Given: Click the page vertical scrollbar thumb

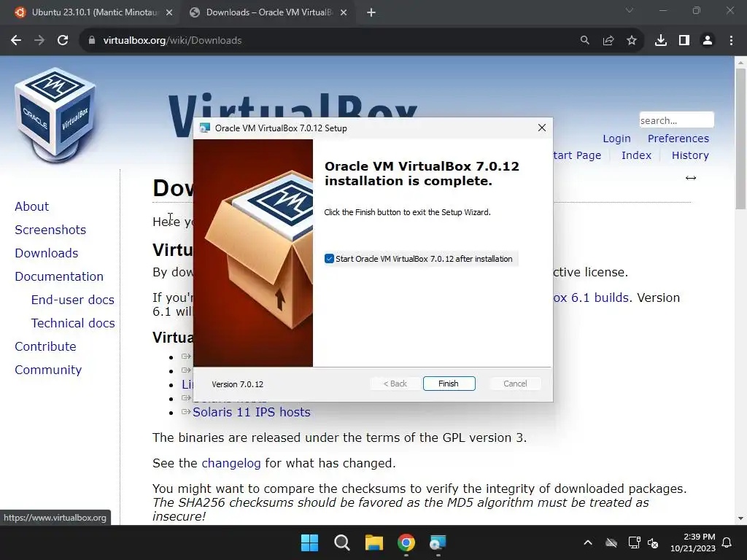Looking at the screenshot, I should tap(740, 138).
